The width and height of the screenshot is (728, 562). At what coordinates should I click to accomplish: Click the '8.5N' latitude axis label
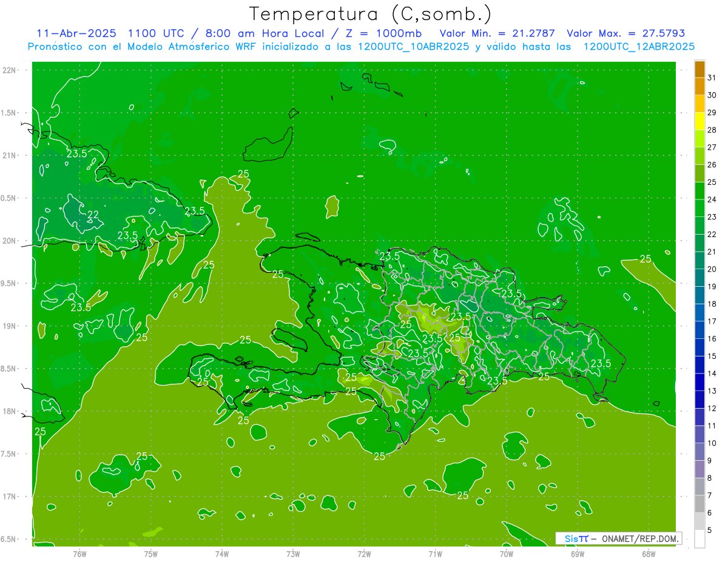(8, 369)
